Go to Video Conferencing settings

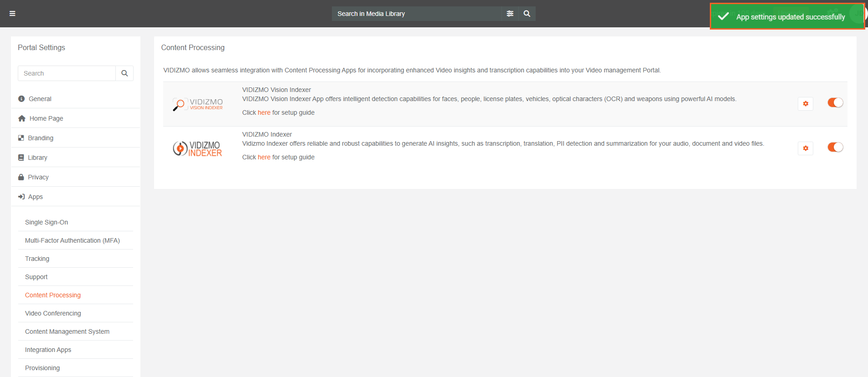[53, 313]
